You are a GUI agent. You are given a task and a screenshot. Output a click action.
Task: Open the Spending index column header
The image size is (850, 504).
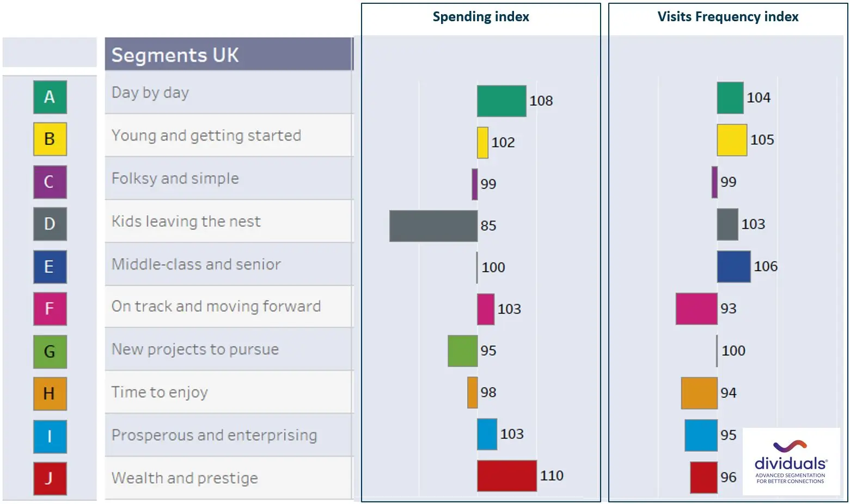coord(481,17)
